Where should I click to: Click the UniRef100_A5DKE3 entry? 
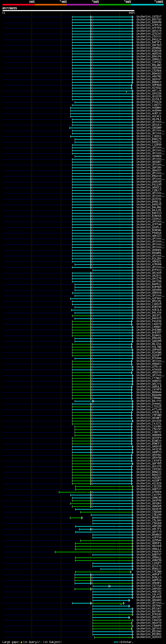point(149,364)
